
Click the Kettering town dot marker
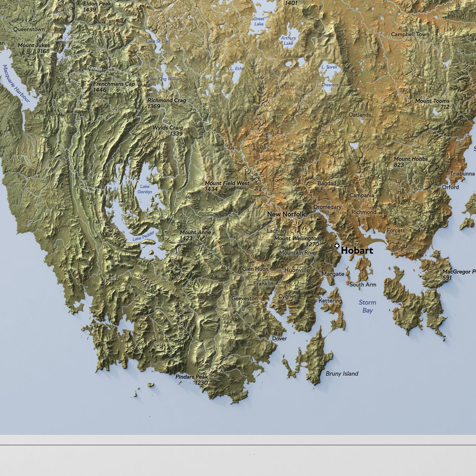317,299
